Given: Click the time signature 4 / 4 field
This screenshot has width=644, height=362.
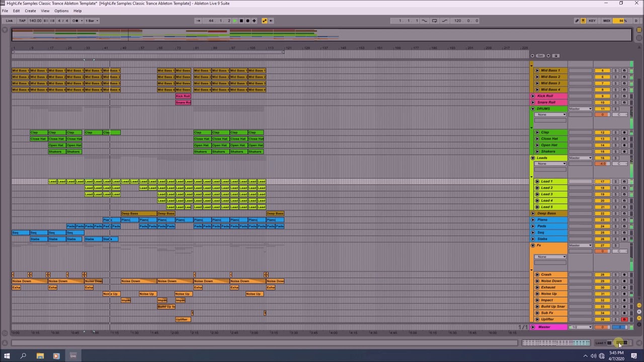Looking at the screenshot, I should pyautogui.click(x=63, y=21).
